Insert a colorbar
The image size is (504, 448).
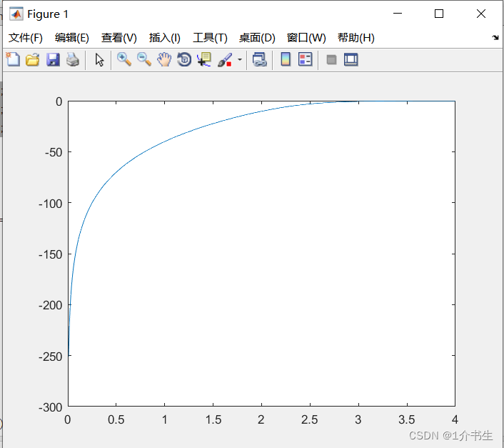pos(286,59)
